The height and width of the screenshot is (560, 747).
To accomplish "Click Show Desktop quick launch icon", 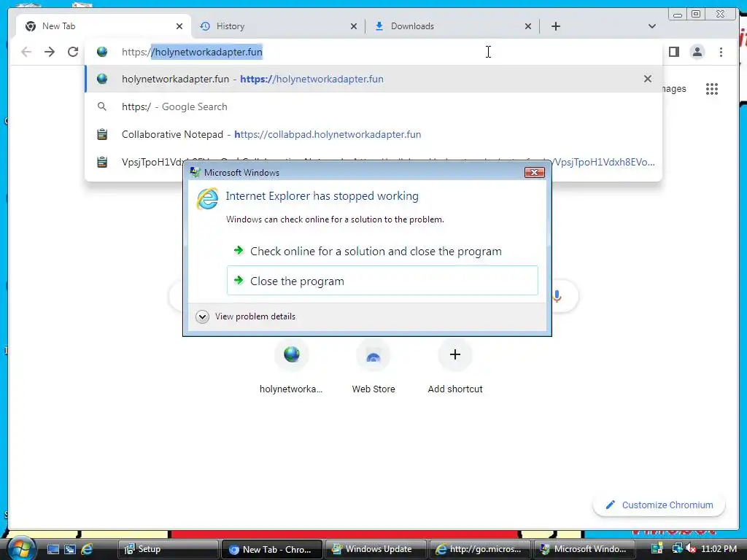I will click(53, 550).
